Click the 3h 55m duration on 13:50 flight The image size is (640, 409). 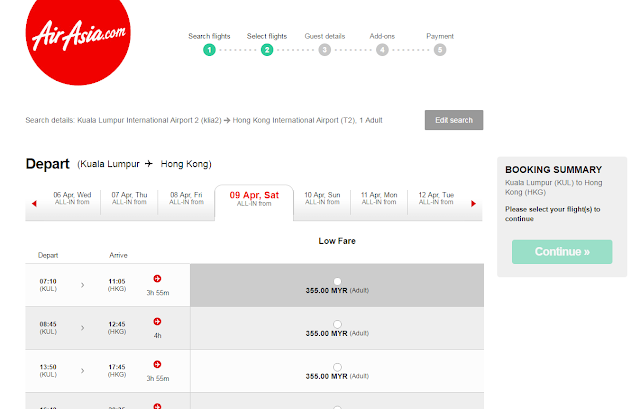(158, 378)
